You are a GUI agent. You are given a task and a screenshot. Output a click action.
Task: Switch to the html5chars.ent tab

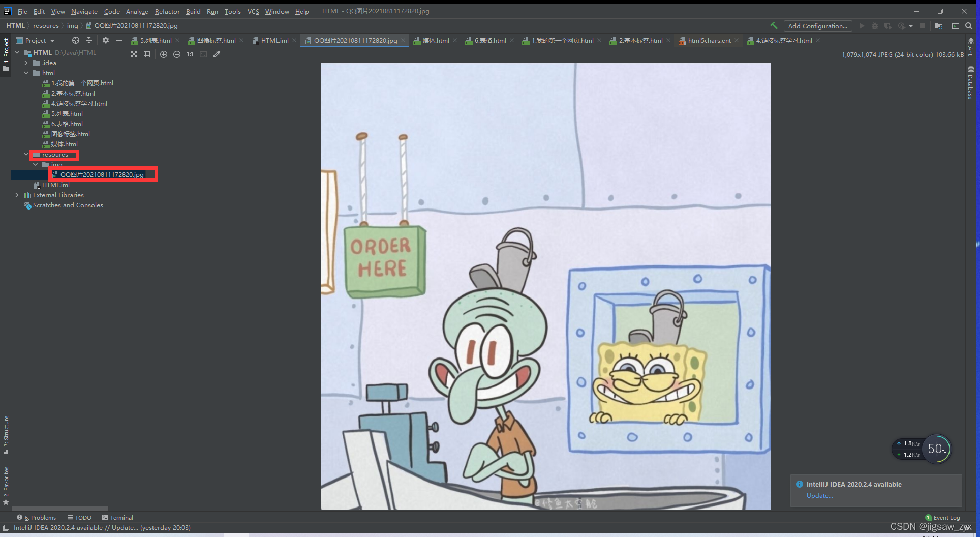coord(709,40)
